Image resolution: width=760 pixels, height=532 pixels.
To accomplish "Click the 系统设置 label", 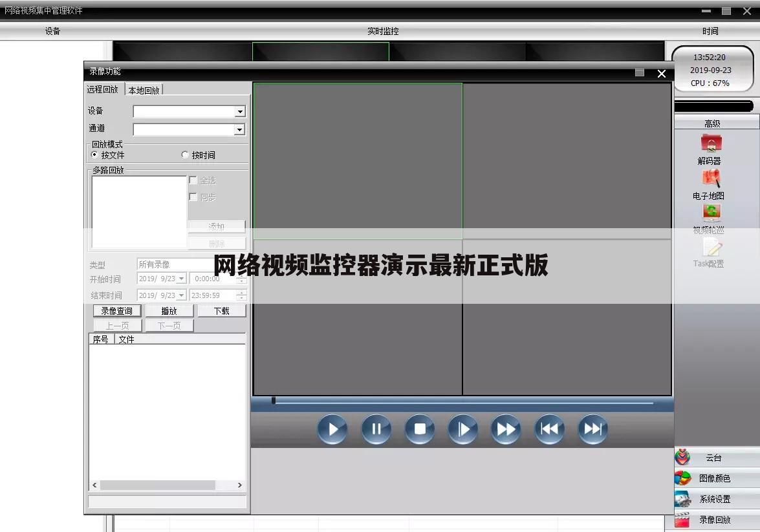I will (715, 499).
